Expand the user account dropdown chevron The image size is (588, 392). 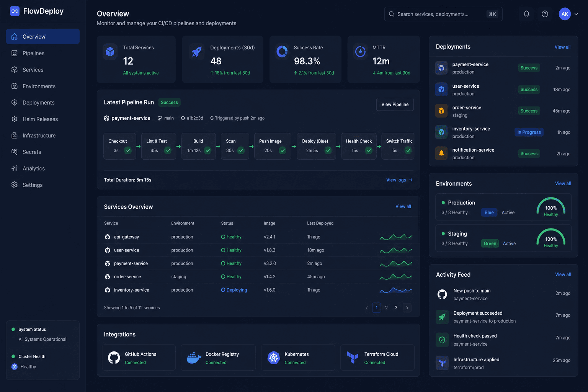(x=576, y=14)
